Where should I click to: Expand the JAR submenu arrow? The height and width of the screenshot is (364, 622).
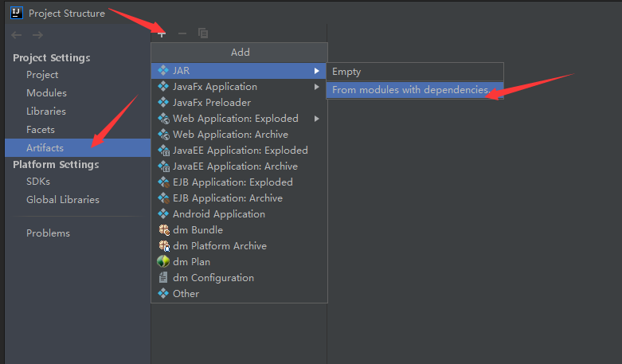click(x=316, y=71)
